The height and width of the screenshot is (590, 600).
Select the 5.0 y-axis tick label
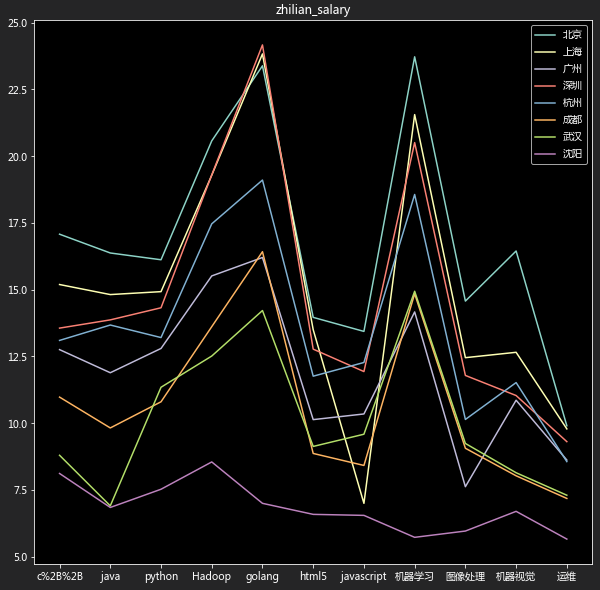(x=20, y=557)
